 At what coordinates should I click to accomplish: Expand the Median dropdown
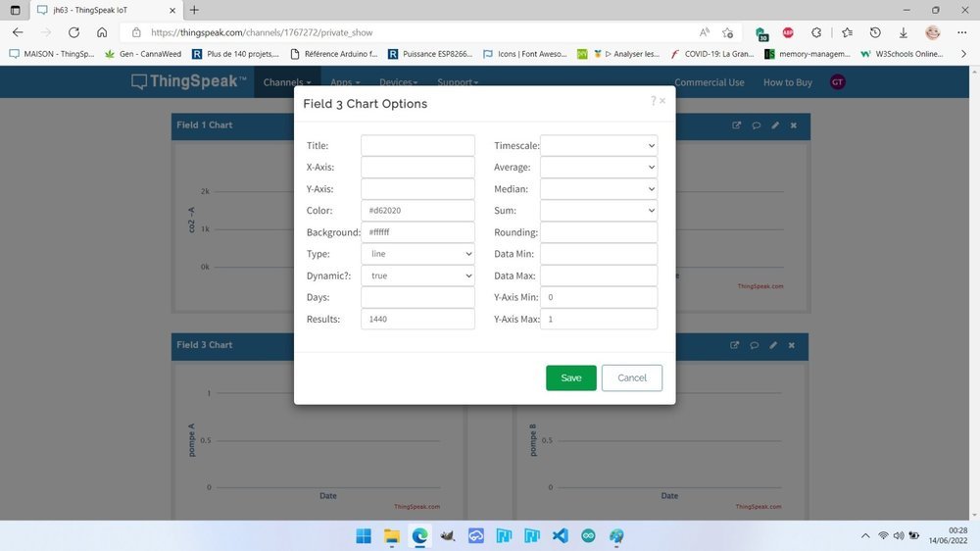pos(599,189)
